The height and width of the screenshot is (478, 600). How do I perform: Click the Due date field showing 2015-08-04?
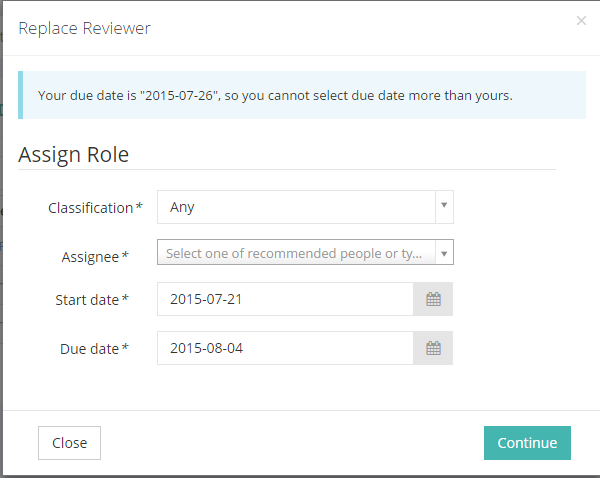[285, 348]
